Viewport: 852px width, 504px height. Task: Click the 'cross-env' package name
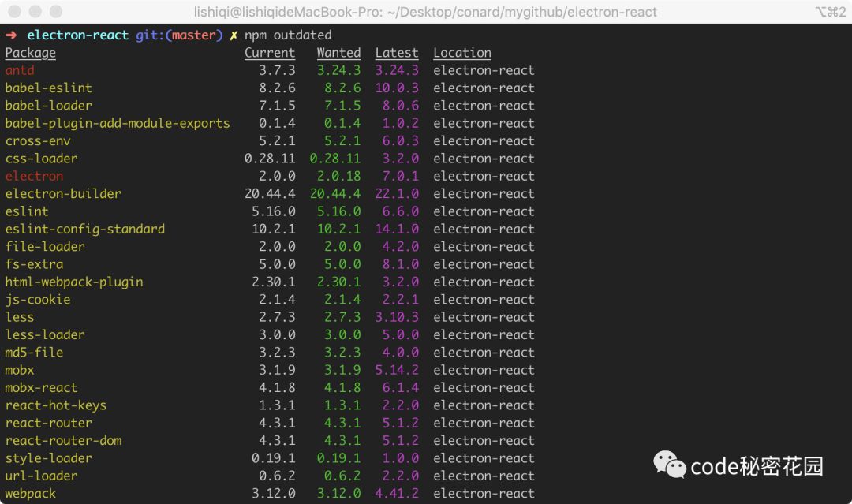pos(38,140)
